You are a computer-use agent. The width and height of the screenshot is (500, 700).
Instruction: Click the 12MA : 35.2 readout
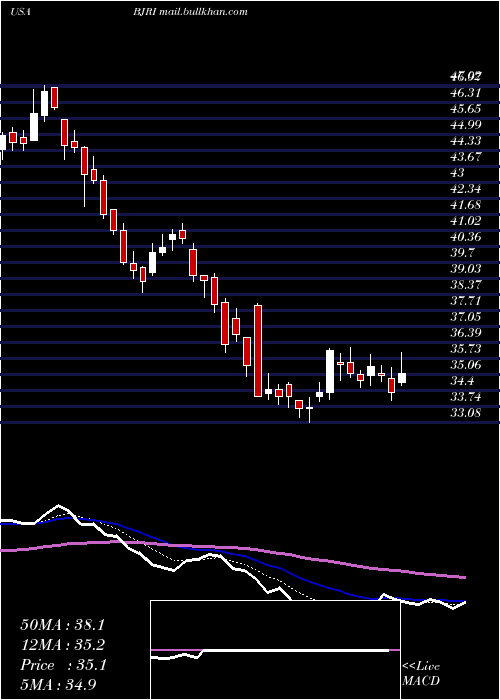[62, 645]
